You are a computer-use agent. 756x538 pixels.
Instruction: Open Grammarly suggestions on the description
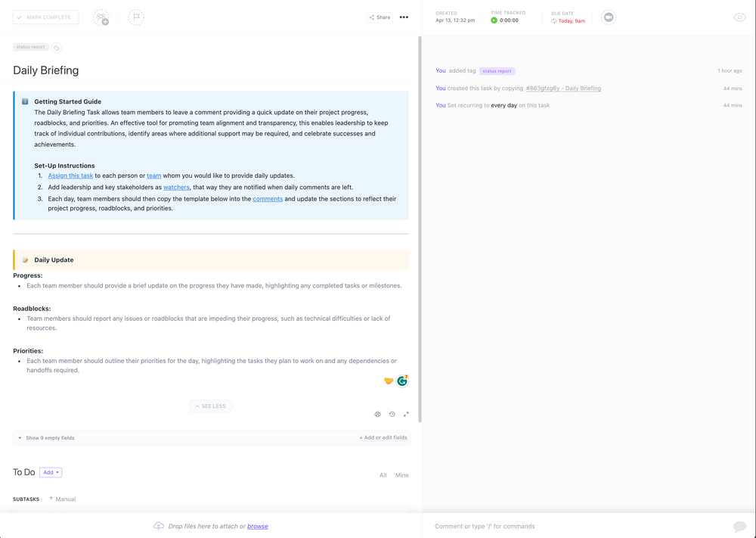401,381
